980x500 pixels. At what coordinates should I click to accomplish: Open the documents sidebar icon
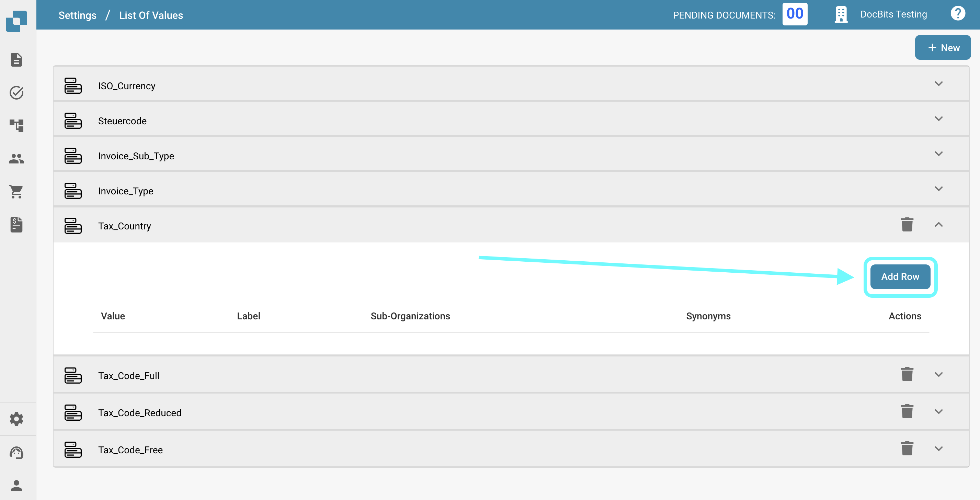16,60
